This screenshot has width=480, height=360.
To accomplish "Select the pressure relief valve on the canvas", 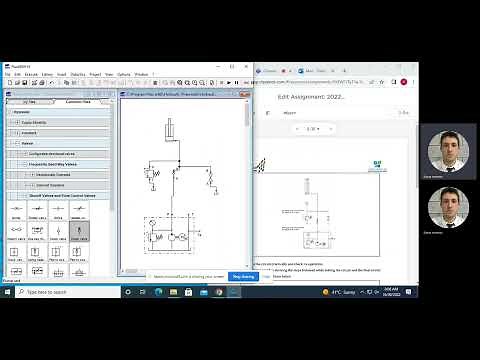I will tap(152, 174).
